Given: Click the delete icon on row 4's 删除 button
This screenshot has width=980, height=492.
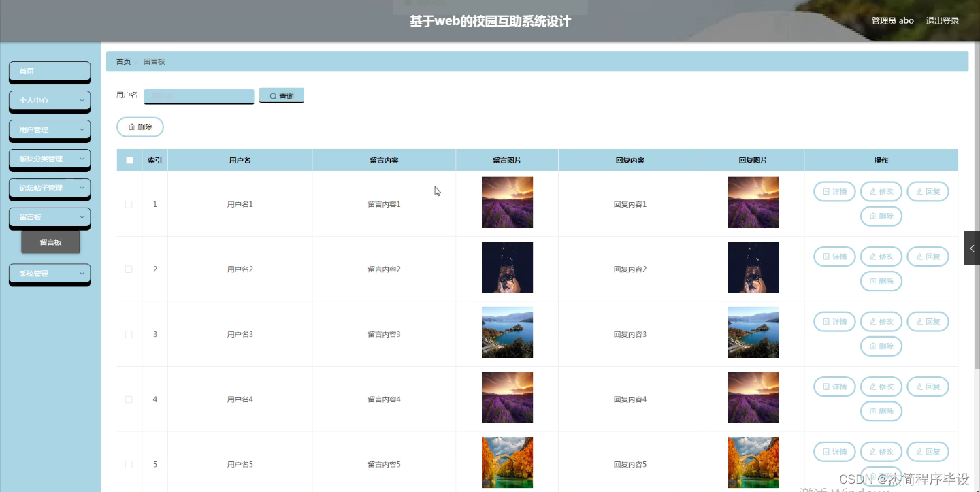Looking at the screenshot, I should point(872,411).
